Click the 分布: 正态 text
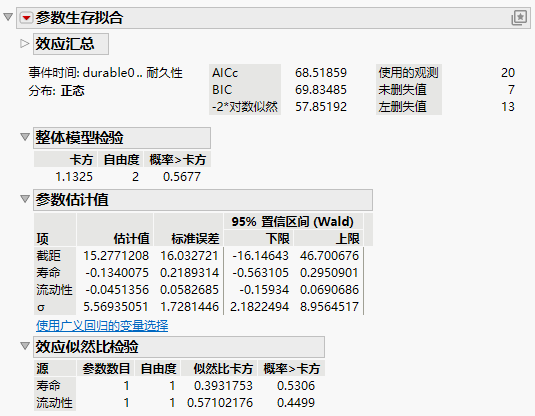This screenshot has width=535, height=416. pyautogui.click(x=56, y=91)
